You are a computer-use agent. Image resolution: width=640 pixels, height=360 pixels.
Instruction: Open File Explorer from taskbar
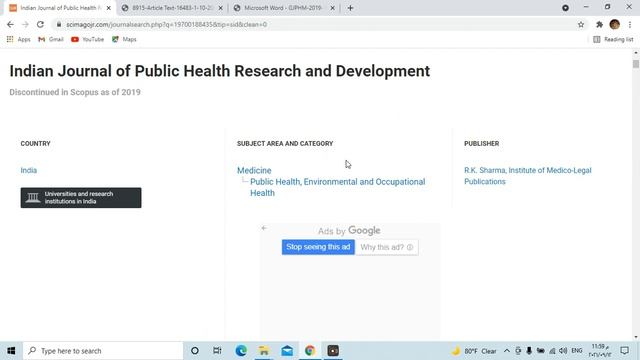(264, 351)
